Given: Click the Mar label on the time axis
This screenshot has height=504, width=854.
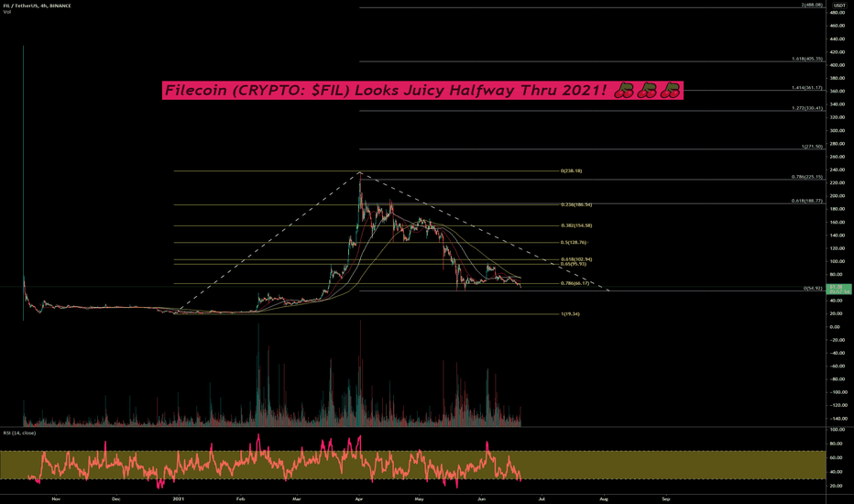Looking at the screenshot, I should click(296, 499).
